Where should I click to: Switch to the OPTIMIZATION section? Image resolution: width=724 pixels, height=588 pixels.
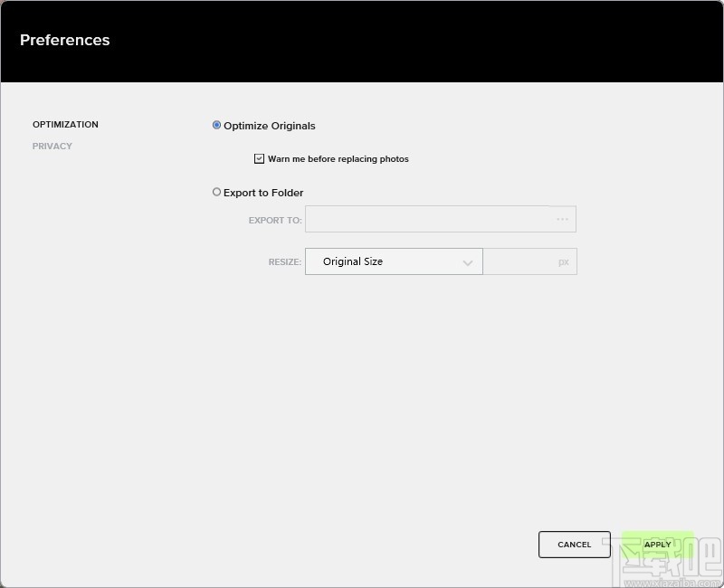coord(65,125)
